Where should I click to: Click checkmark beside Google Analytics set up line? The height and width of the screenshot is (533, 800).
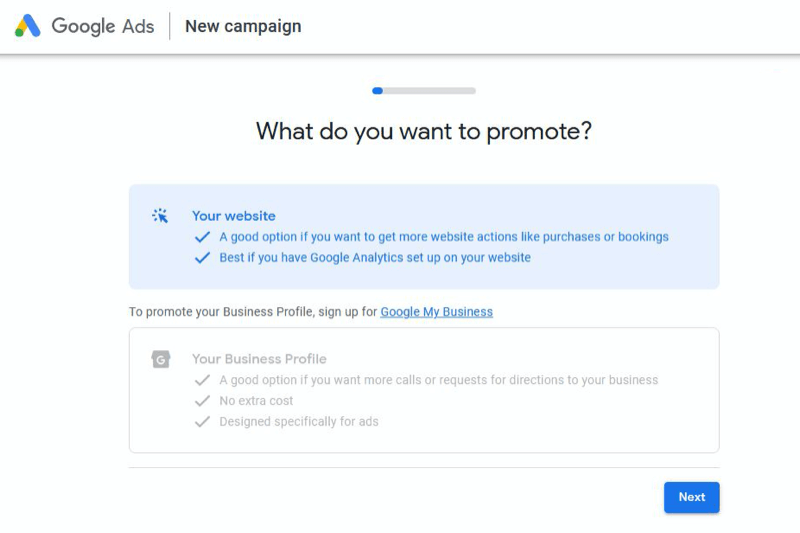pyautogui.click(x=203, y=258)
